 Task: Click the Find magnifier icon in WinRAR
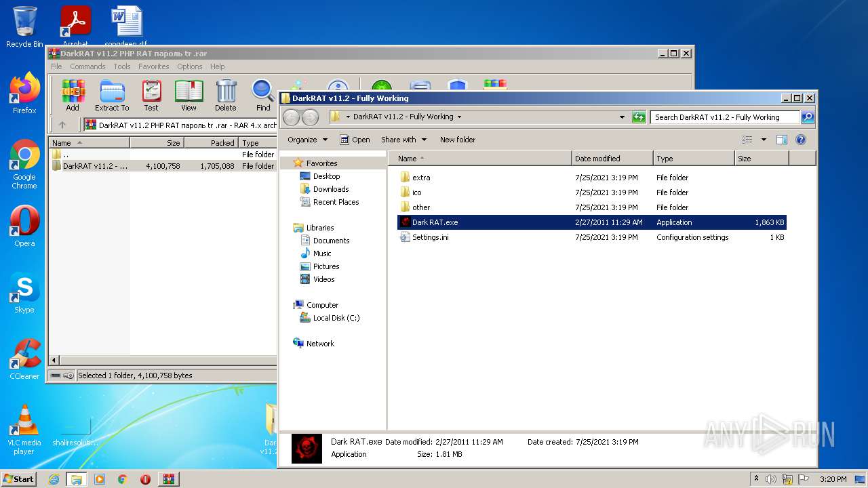[263, 95]
